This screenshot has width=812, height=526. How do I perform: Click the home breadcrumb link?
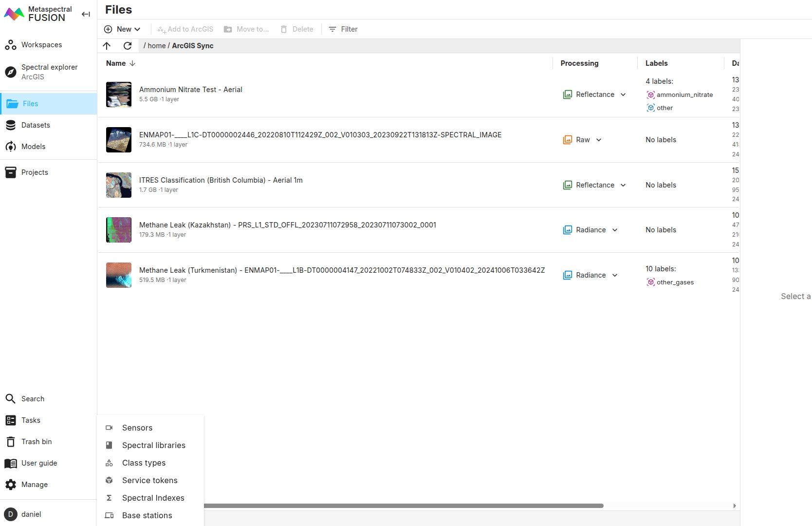[x=156, y=46]
